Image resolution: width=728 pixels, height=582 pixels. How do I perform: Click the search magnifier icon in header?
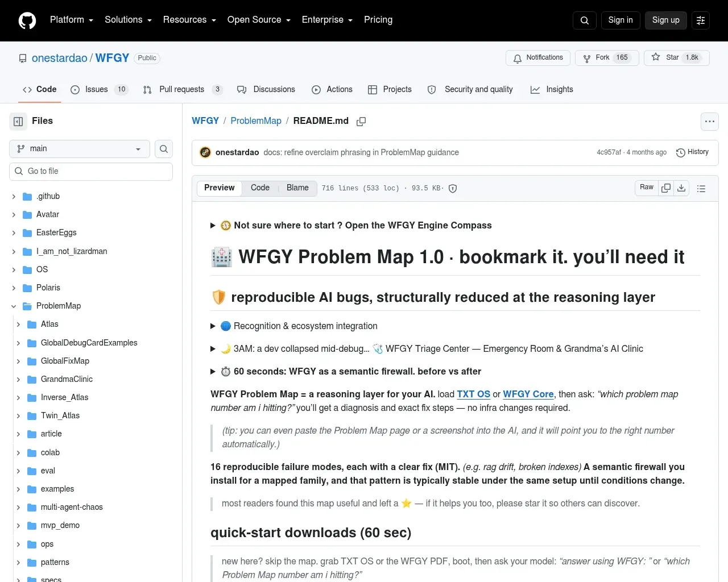pos(585,20)
